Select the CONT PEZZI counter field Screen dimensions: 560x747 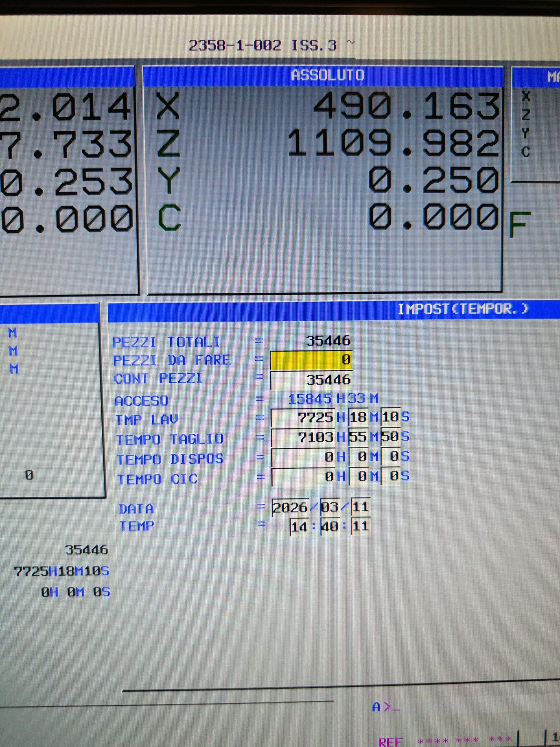tap(311, 380)
